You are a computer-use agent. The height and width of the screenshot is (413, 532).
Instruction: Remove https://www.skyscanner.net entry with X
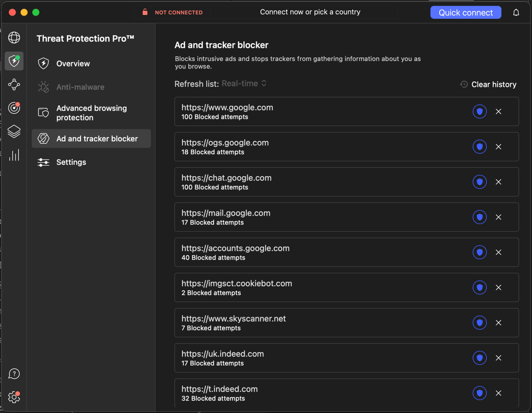[498, 323]
